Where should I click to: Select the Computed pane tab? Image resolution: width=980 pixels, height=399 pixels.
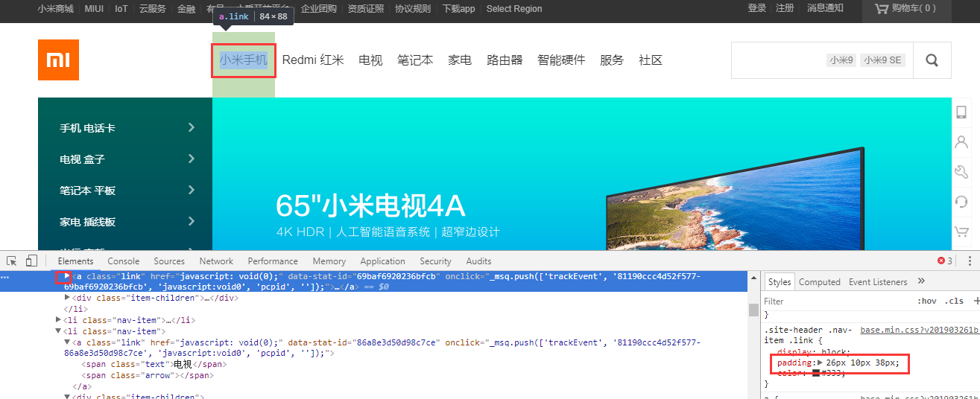click(820, 282)
